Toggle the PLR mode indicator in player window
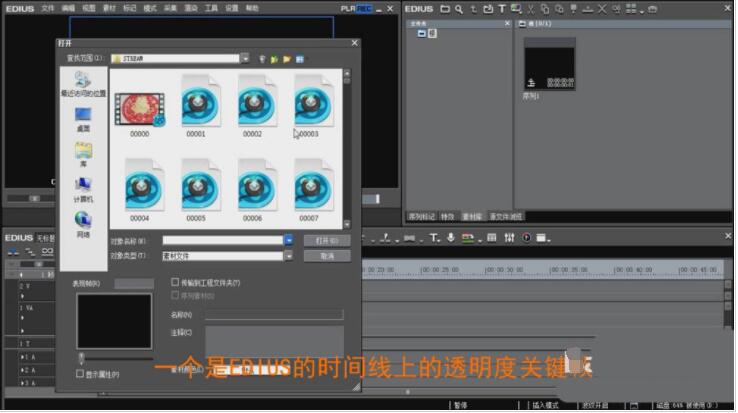Screen dimensions: 738x413 [348, 8]
